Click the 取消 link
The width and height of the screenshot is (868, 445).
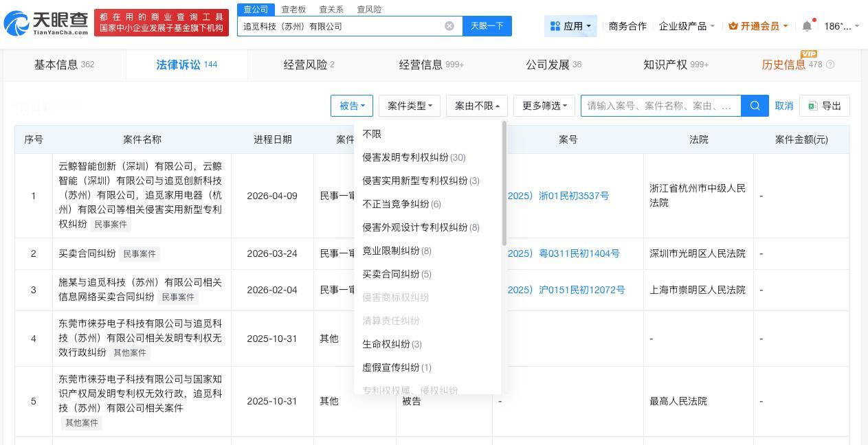pyautogui.click(x=784, y=106)
